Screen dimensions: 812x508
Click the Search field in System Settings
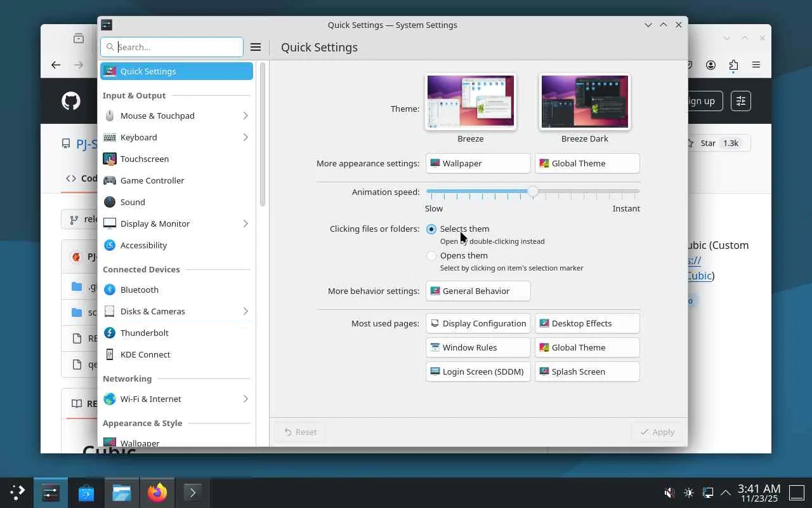pyautogui.click(x=172, y=47)
